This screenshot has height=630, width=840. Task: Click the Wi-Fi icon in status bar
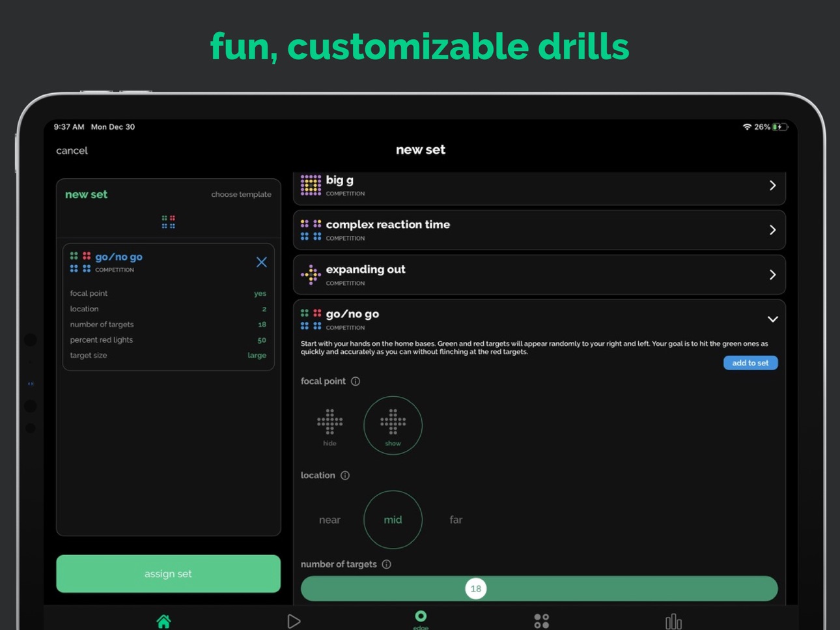[747, 127]
